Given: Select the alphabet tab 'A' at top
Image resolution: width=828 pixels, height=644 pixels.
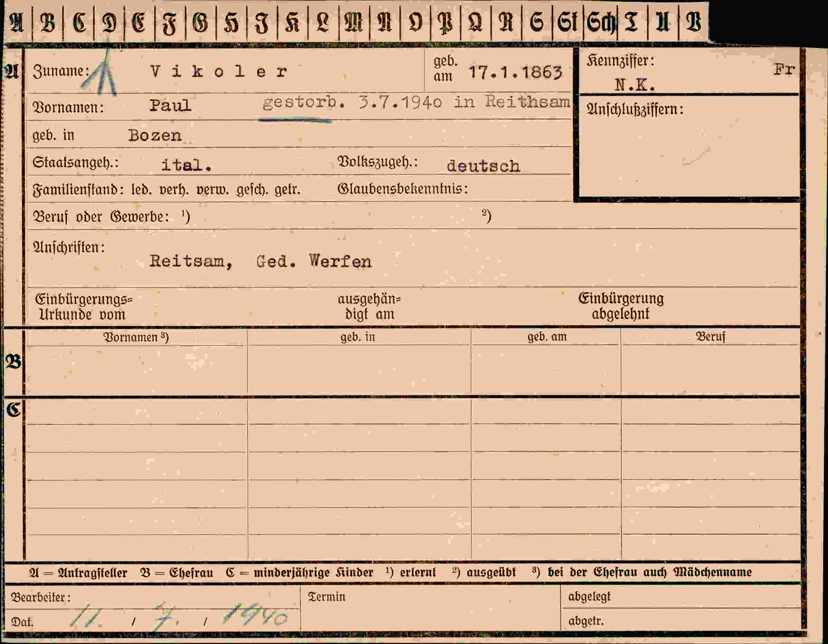Looking at the screenshot, I should (17, 23).
